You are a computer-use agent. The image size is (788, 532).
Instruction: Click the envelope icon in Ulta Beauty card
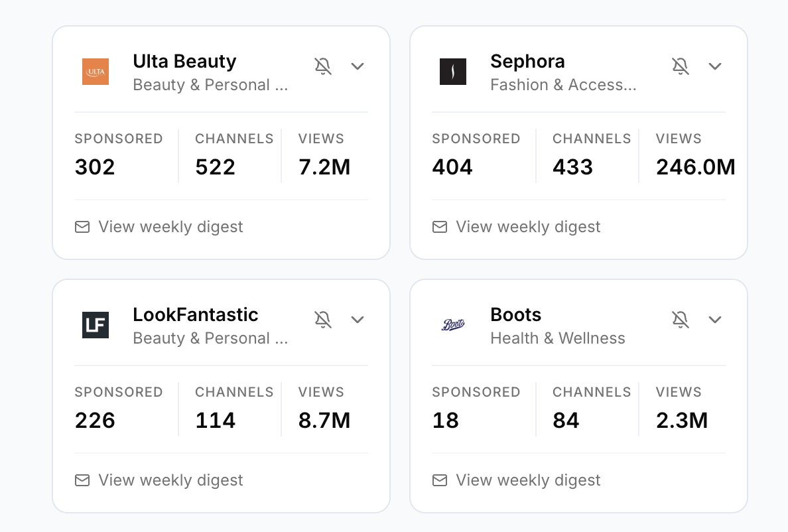[82, 227]
